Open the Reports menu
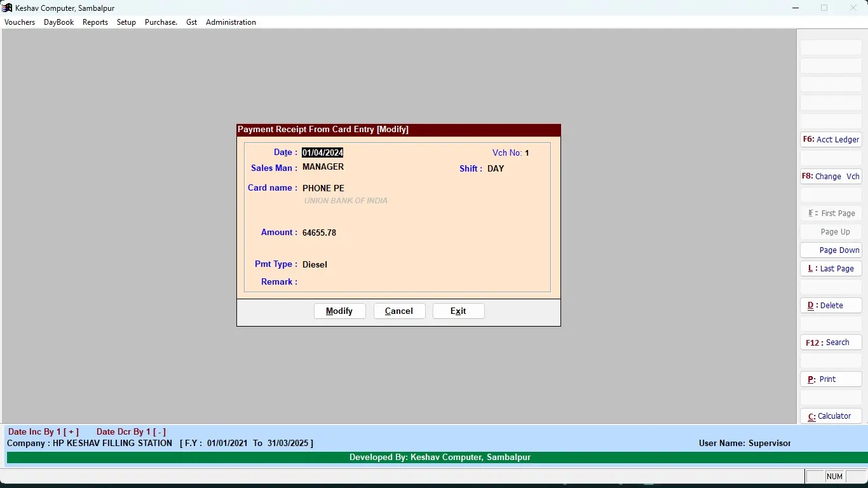 tap(95, 22)
